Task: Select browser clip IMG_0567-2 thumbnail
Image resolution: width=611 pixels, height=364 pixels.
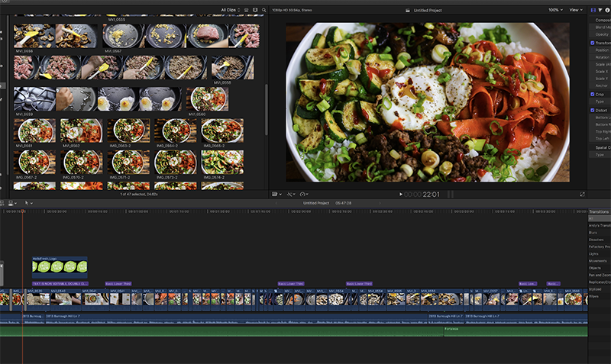Action: coord(34,163)
